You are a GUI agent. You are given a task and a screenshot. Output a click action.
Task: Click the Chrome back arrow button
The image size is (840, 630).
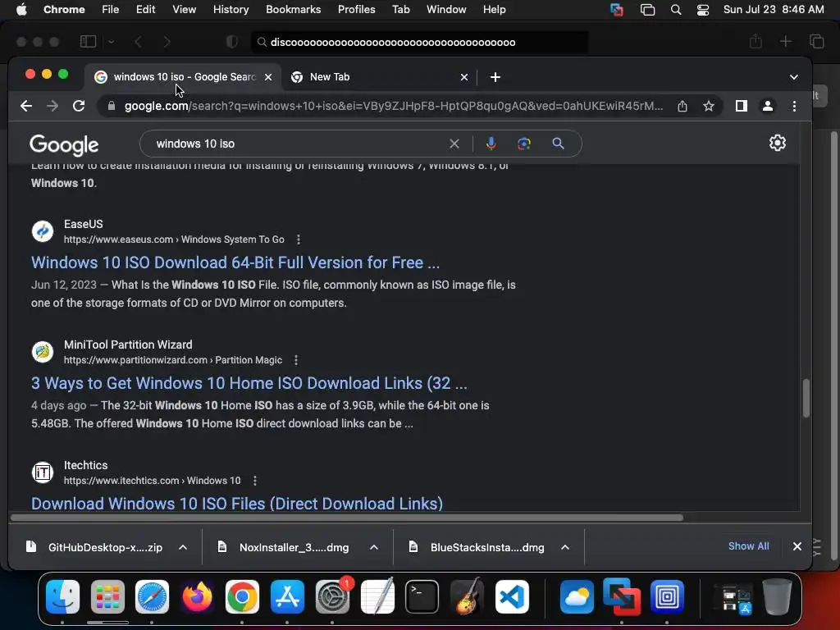point(25,106)
